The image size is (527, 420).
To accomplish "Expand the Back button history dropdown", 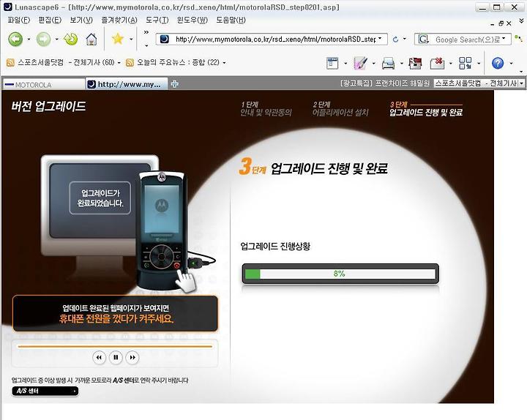I will [x=29, y=40].
